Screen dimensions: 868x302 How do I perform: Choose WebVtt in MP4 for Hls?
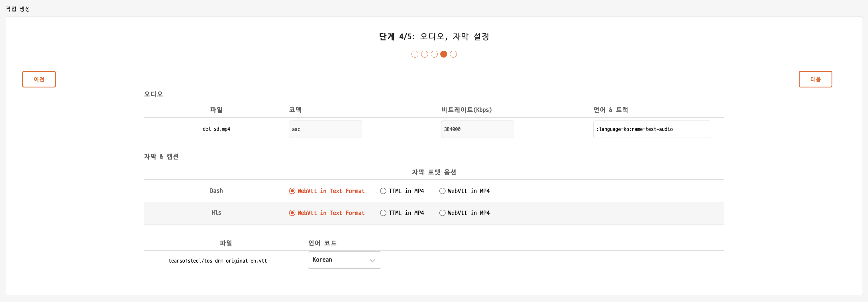click(442, 213)
